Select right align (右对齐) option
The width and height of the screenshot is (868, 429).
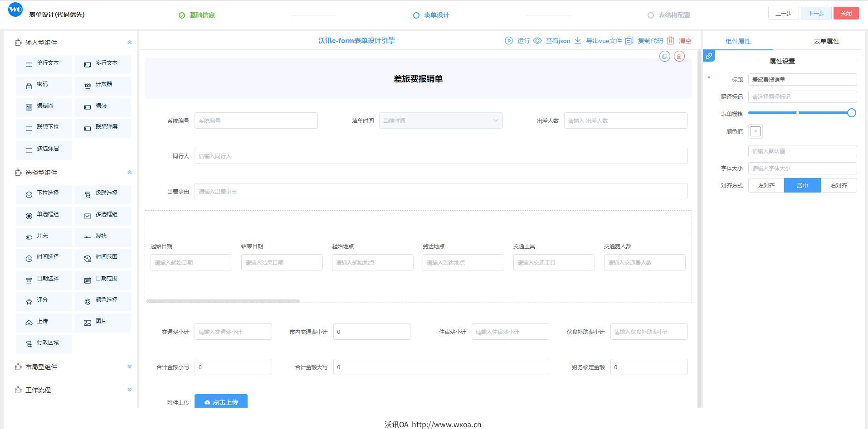coord(838,186)
